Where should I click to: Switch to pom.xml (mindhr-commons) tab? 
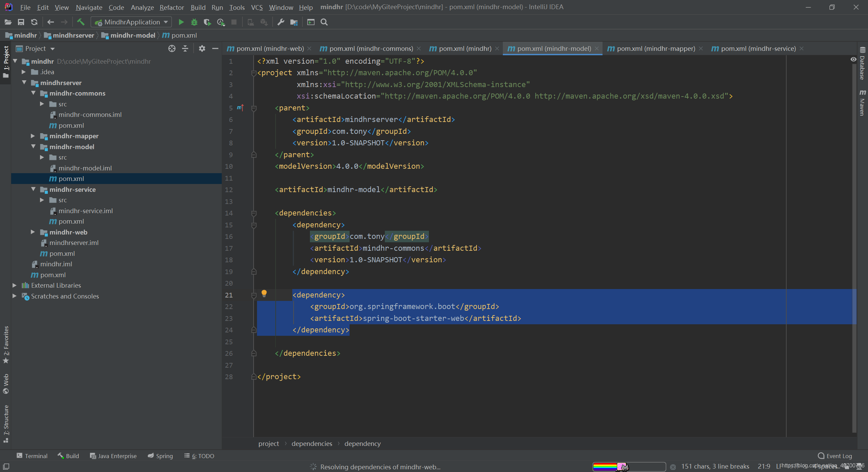(x=371, y=48)
